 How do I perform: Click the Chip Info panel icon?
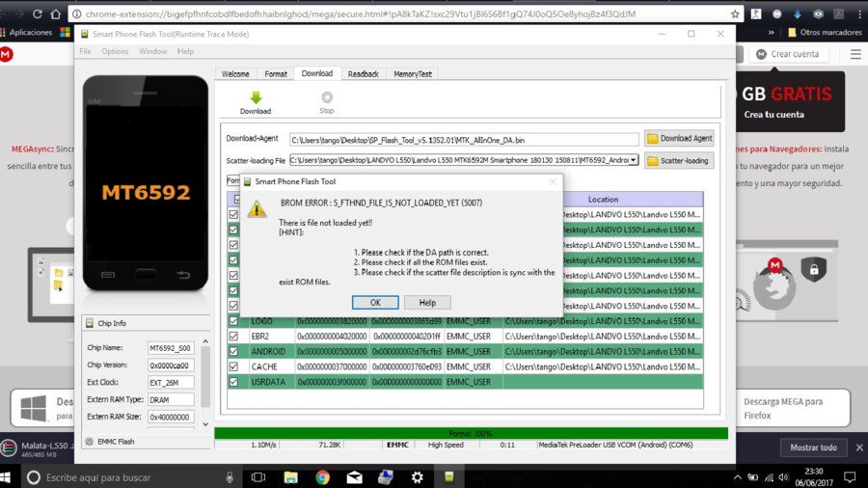(x=90, y=323)
